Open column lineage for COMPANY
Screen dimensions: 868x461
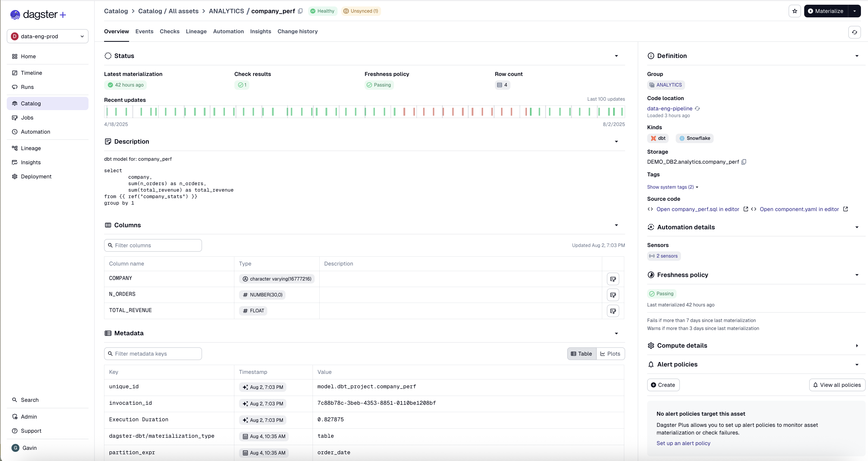(x=613, y=279)
